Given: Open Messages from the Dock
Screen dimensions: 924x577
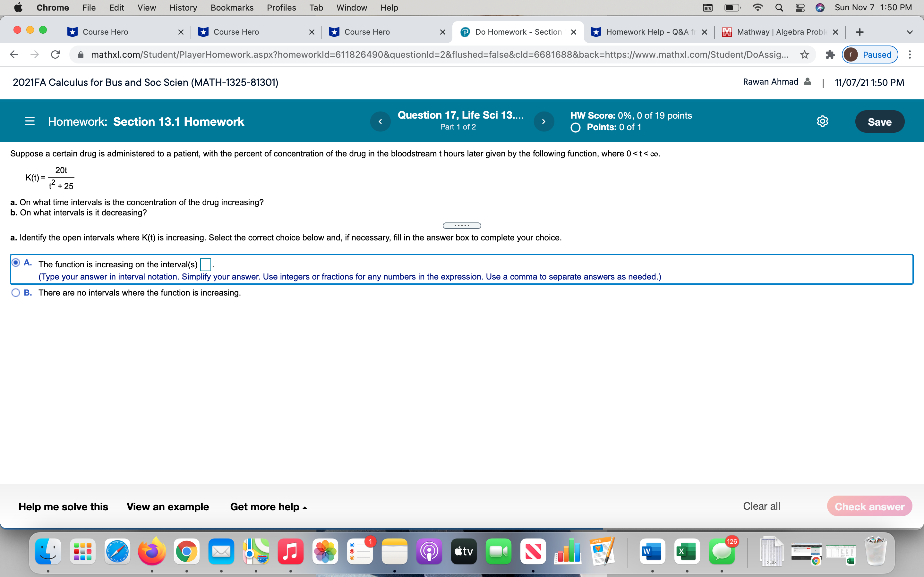Looking at the screenshot, I should [722, 551].
